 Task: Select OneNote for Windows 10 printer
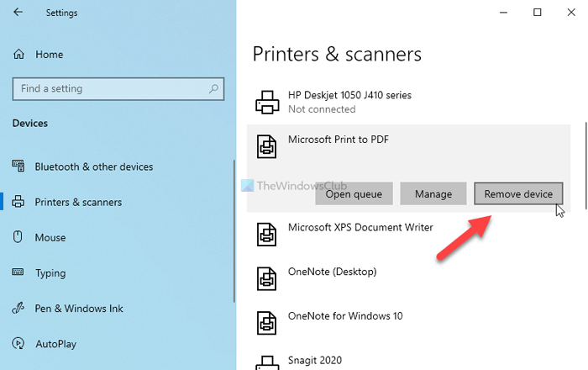(345, 316)
